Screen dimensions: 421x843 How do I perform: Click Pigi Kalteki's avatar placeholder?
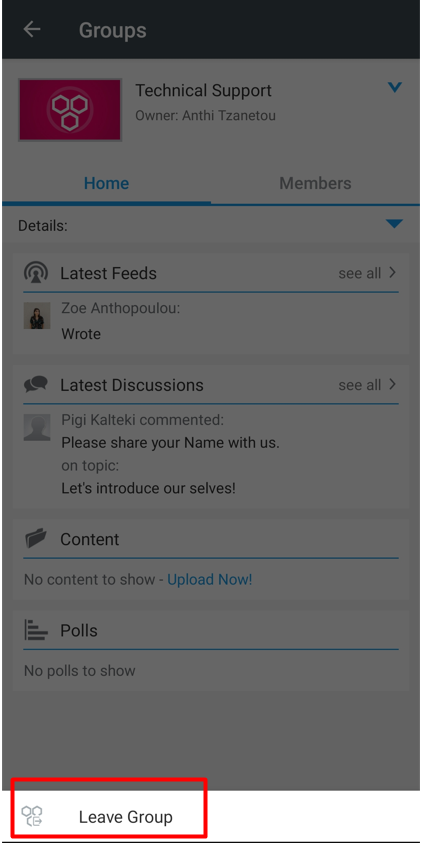coord(37,427)
